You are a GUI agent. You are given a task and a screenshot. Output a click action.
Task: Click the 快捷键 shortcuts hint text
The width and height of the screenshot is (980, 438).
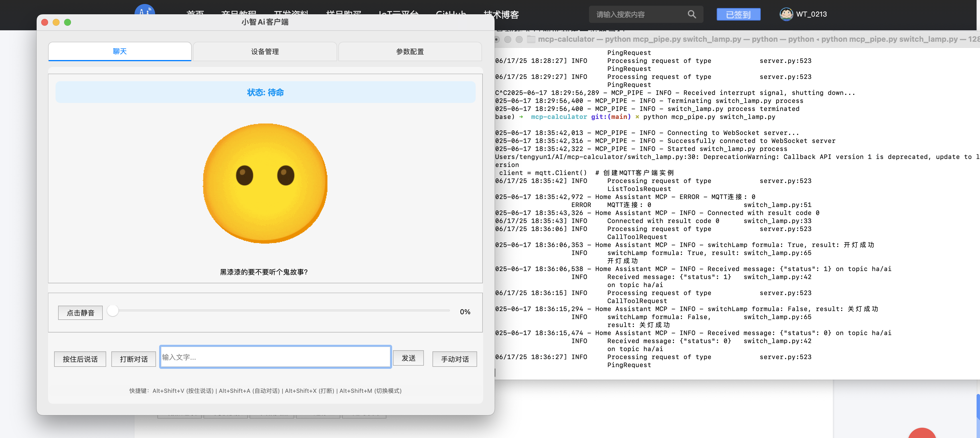265,391
